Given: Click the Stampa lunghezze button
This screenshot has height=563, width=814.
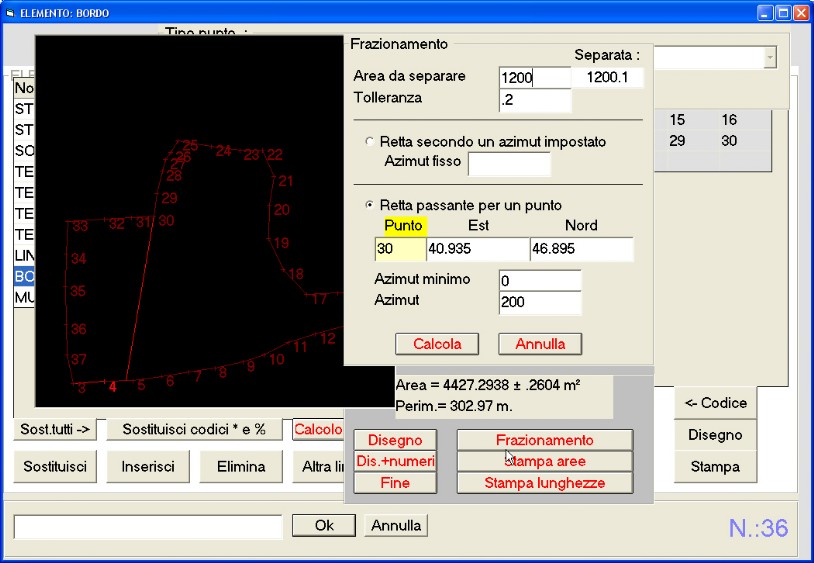Looking at the screenshot, I should (x=545, y=483).
